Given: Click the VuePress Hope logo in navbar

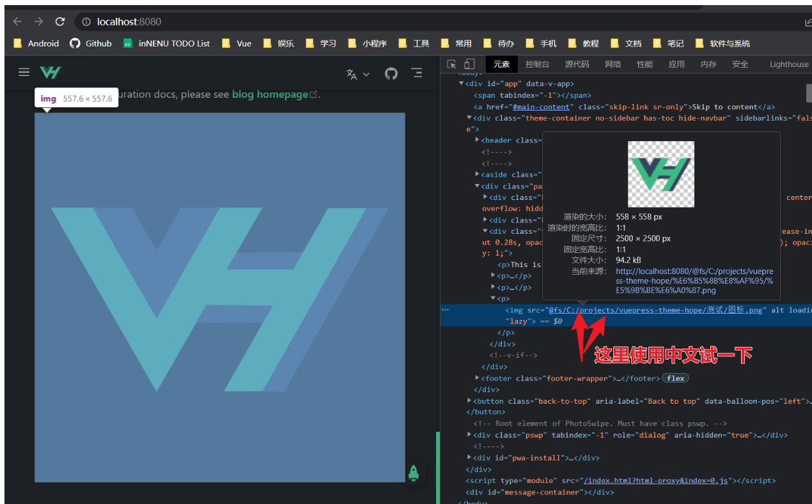Looking at the screenshot, I should [50, 73].
